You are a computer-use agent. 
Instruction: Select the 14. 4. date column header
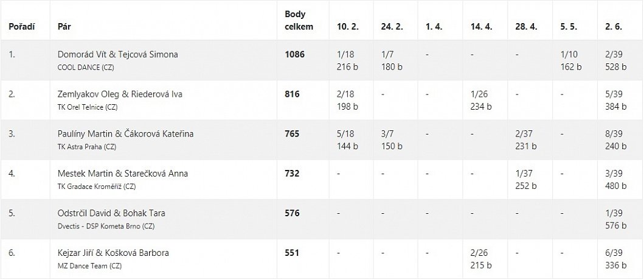(482, 27)
